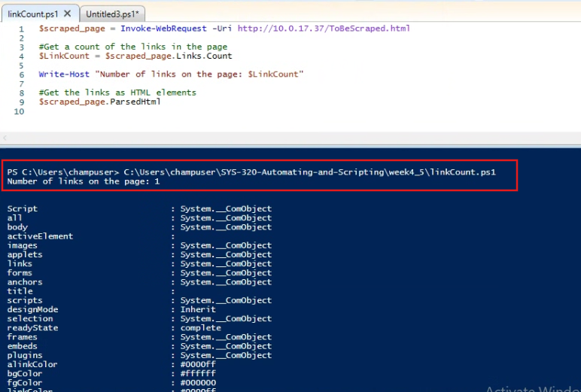Click the console output 'Number of links on the page: 1'

[84, 181]
